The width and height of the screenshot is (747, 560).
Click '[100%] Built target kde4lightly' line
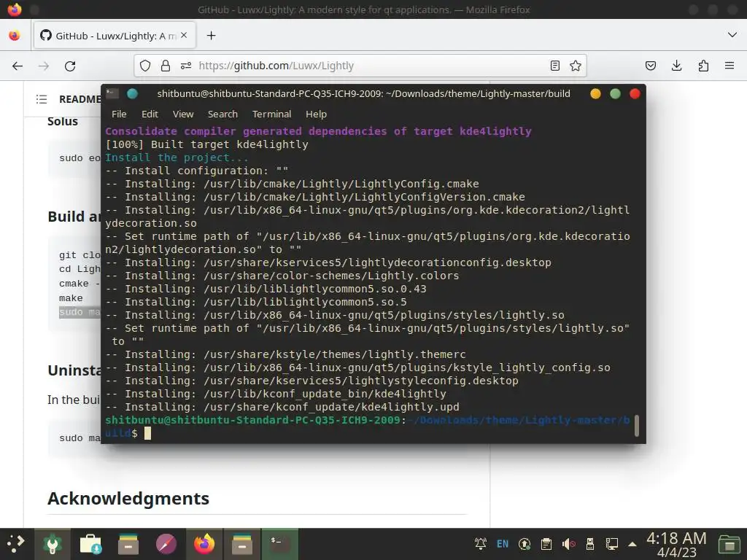coord(206,144)
